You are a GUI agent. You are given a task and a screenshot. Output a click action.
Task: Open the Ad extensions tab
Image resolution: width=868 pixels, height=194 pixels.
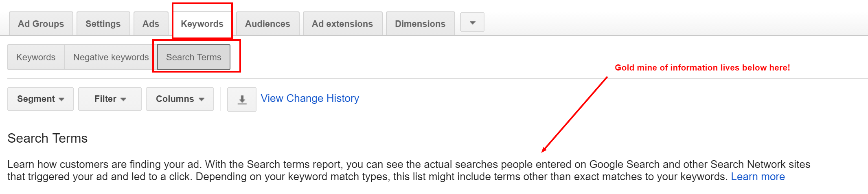pyautogui.click(x=342, y=24)
